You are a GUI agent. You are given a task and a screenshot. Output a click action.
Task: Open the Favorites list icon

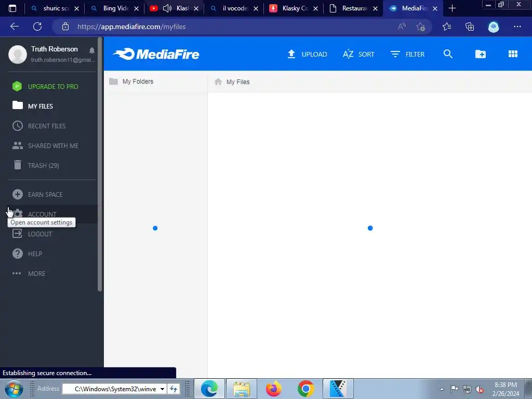tap(447, 26)
